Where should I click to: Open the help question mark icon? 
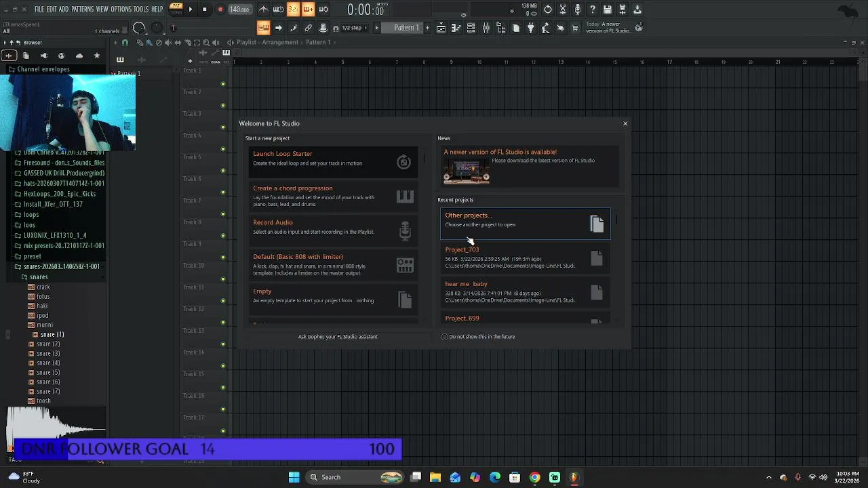(593, 9)
